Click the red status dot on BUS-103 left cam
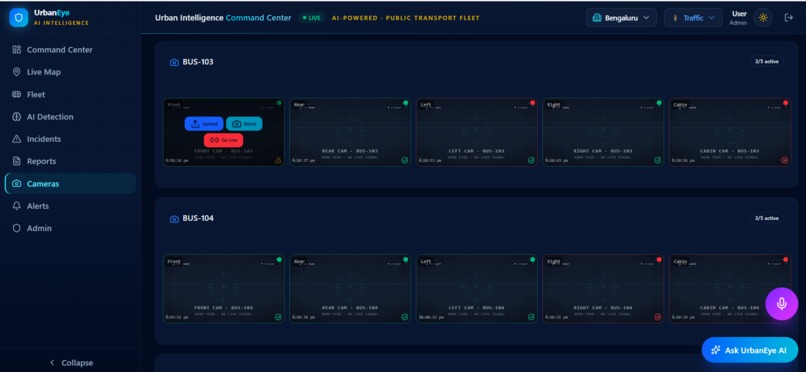 pos(532,103)
